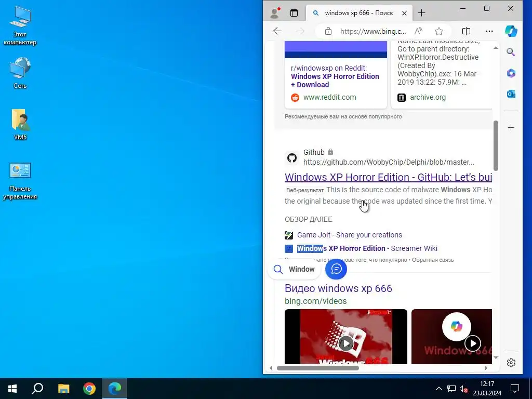The image size is (532, 399).
Task: Close the 'windows xp 666' tab
Action: tap(404, 13)
